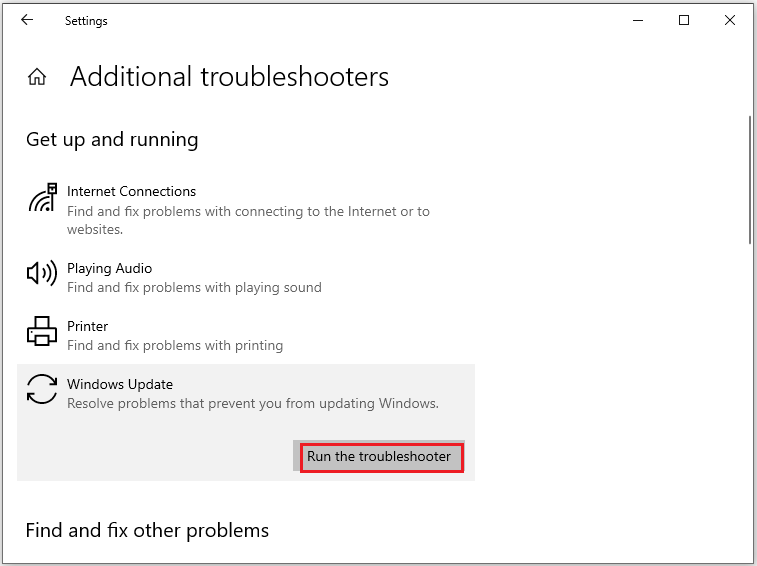This screenshot has width=757, height=566.
Task: Minimize the Settings window
Action: click(638, 20)
